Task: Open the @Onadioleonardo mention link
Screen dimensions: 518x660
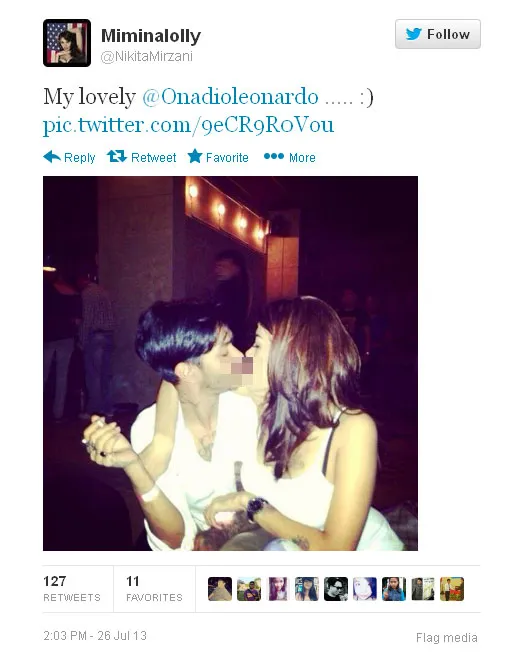Action: 230,97
